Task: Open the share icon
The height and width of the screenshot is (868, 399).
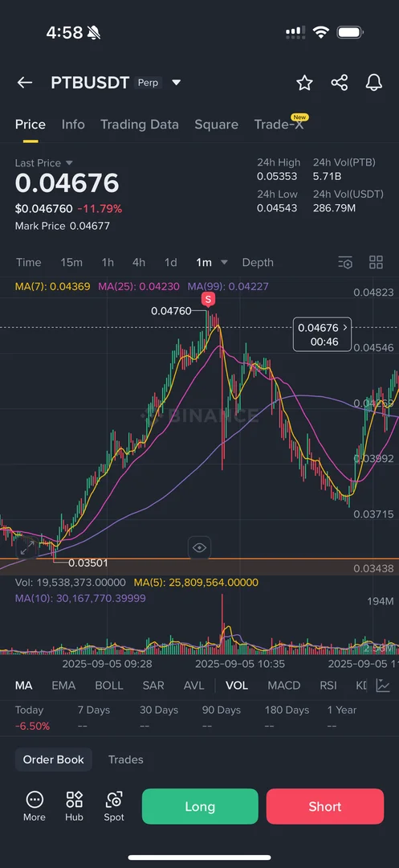Action: (x=340, y=83)
